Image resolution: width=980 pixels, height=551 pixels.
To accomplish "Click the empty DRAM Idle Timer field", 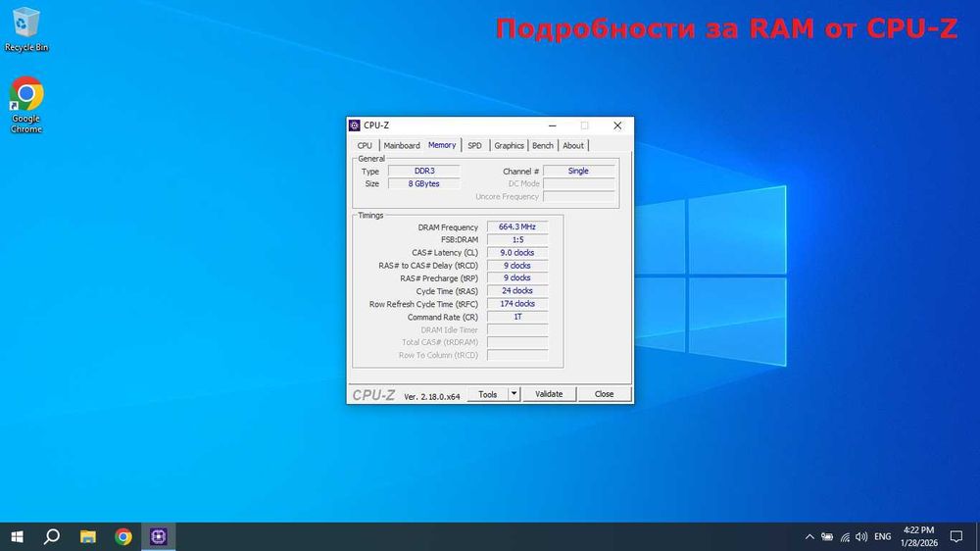I will click(x=517, y=329).
